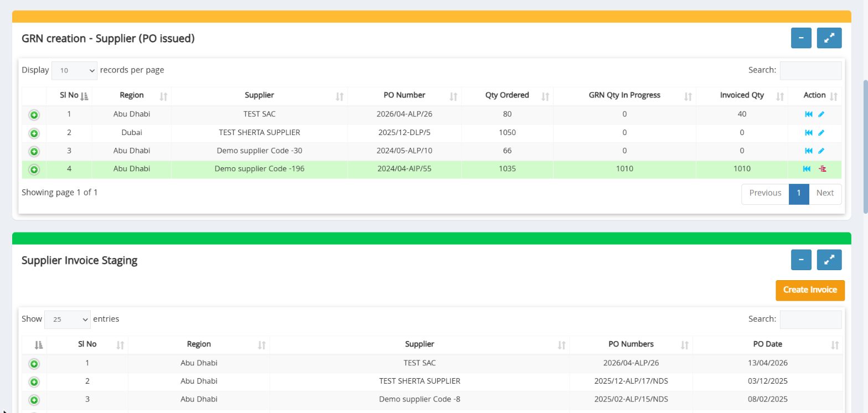Click the rewind icon for PO 2024/04-AIP/55
868x413 pixels.
pyautogui.click(x=807, y=169)
